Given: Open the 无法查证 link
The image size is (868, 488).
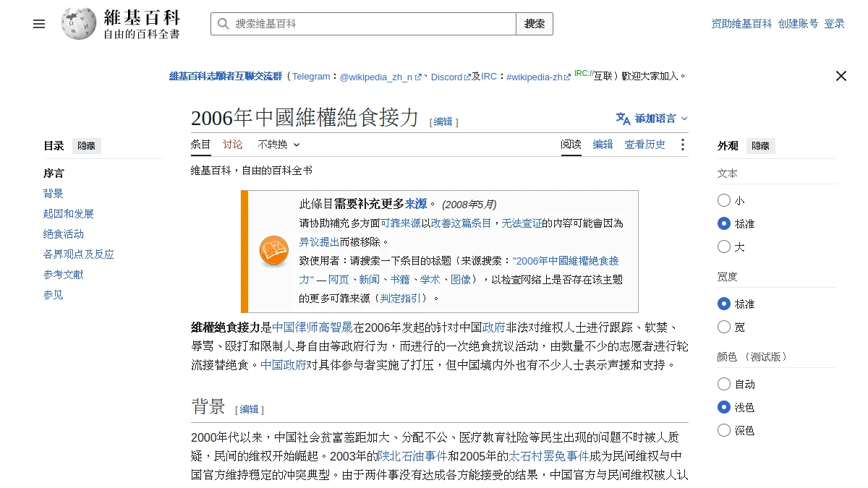Looking at the screenshot, I should coord(522,223).
